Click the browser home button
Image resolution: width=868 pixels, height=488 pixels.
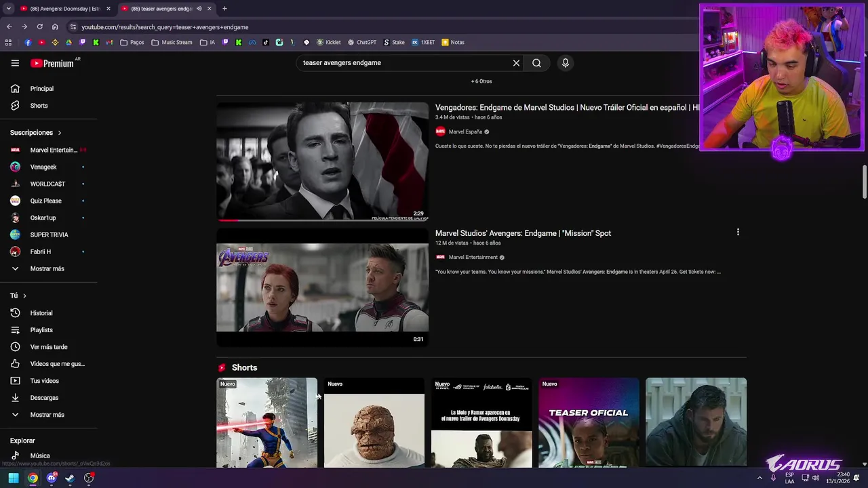click(x=55, y=27)
